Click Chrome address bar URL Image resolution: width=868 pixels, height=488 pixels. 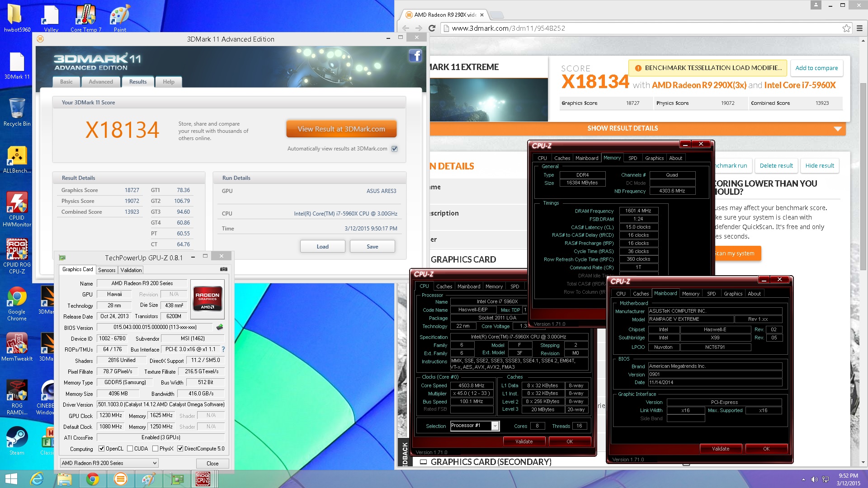click(509, 28)
